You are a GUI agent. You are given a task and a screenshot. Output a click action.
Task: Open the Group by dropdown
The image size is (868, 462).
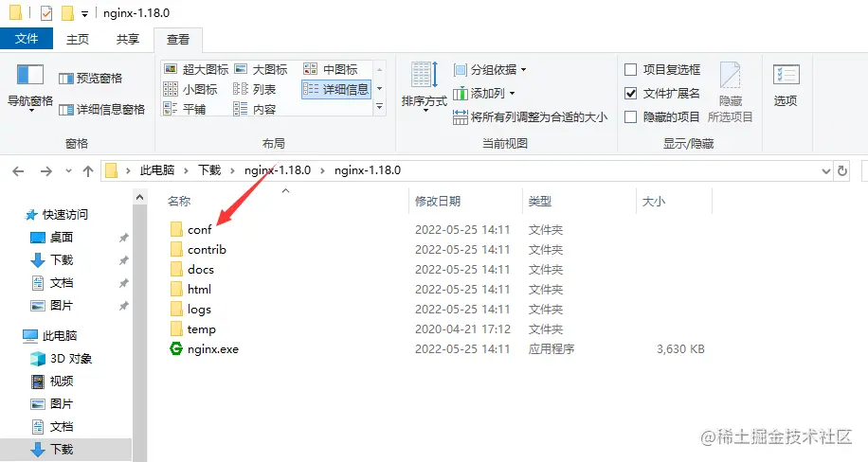click(490, 70)
